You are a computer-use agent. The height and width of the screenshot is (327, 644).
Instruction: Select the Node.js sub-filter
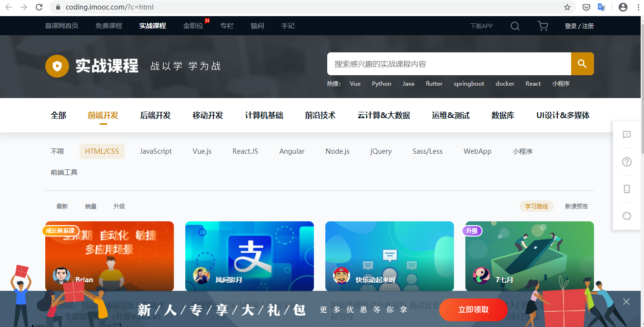[x=337, y=151]
